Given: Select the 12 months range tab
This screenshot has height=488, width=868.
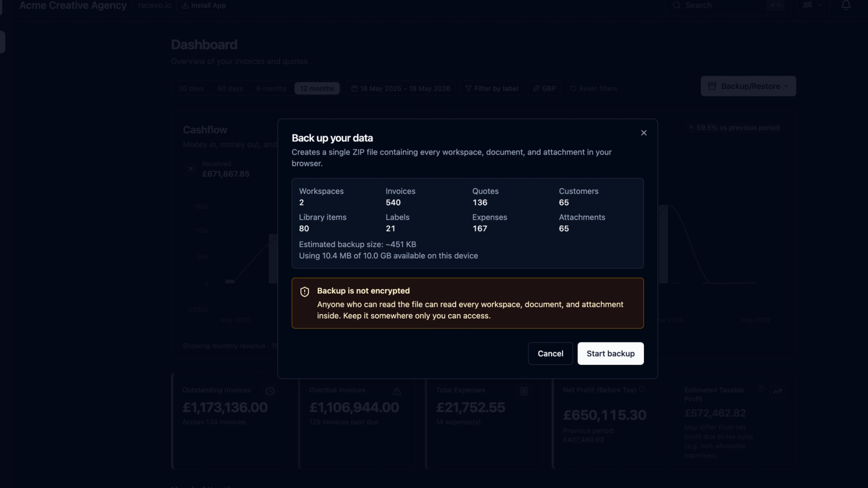Looking at the screenshot, I should 317,88.
